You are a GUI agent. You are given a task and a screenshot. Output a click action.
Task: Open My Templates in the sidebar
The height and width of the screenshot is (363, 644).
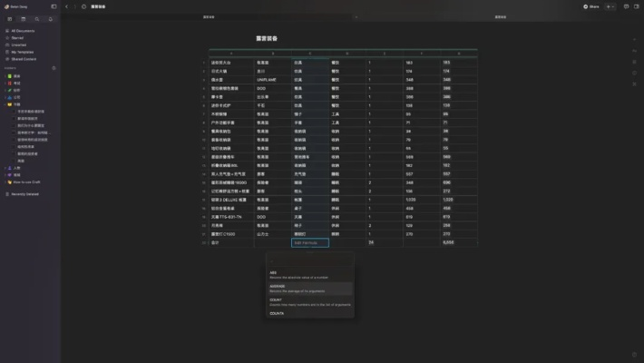(23, 52)
